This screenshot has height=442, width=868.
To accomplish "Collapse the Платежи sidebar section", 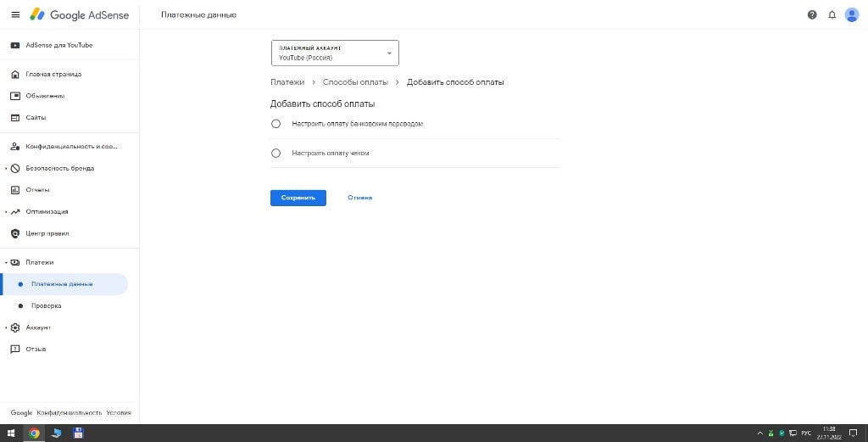I will [6, 263].
